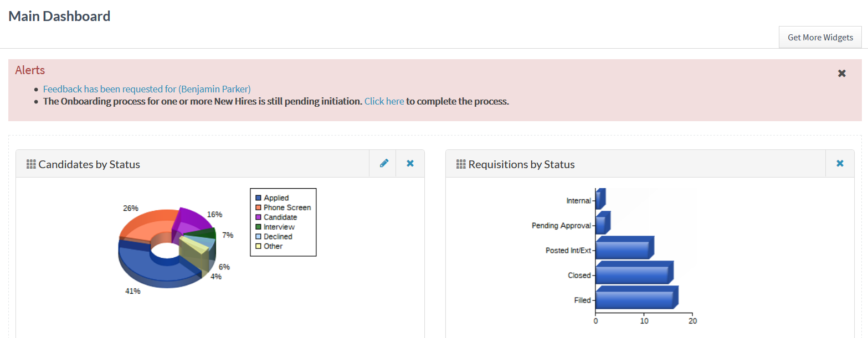Close the Requisitions by Status widget
This screenshot has width=868, height=338.
(840, 163)
